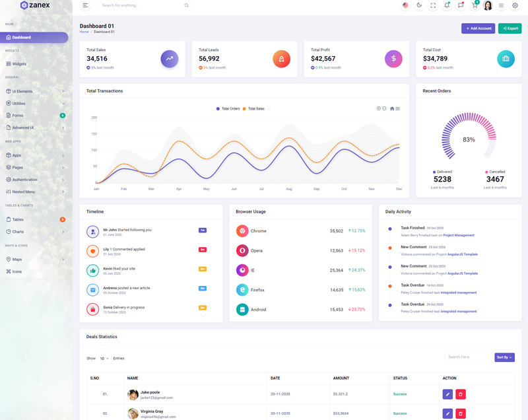Hide the Total Sales series via the legend
528x420 pixels.
click(x=254, y=108)
